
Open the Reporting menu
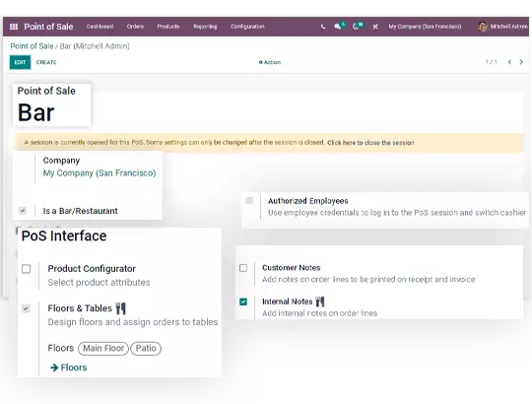pos(205,27)
